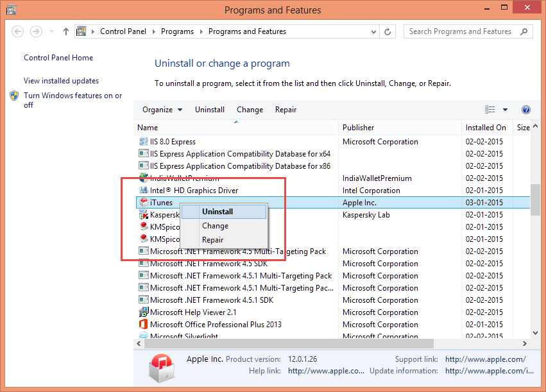The width and height of the screenshot is (546, 392).
Task: Click Intel Corporation publisher cell
Action: tap(371, 191)
